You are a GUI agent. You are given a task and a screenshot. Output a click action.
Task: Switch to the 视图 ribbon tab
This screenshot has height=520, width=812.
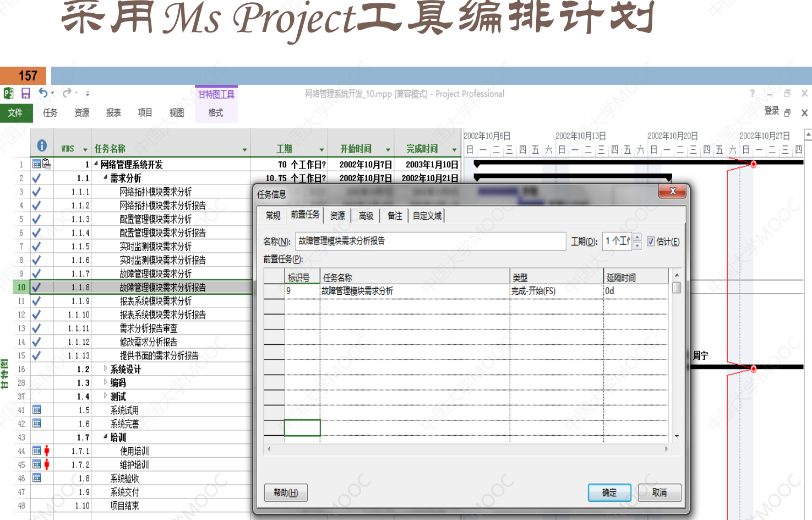tap(177, 112)
